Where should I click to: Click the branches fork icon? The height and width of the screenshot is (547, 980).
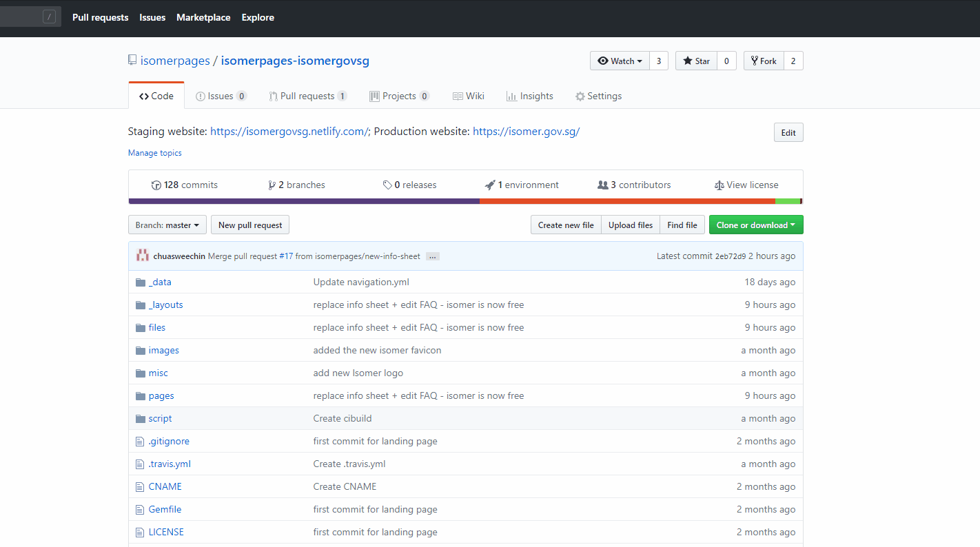(272, 185)
